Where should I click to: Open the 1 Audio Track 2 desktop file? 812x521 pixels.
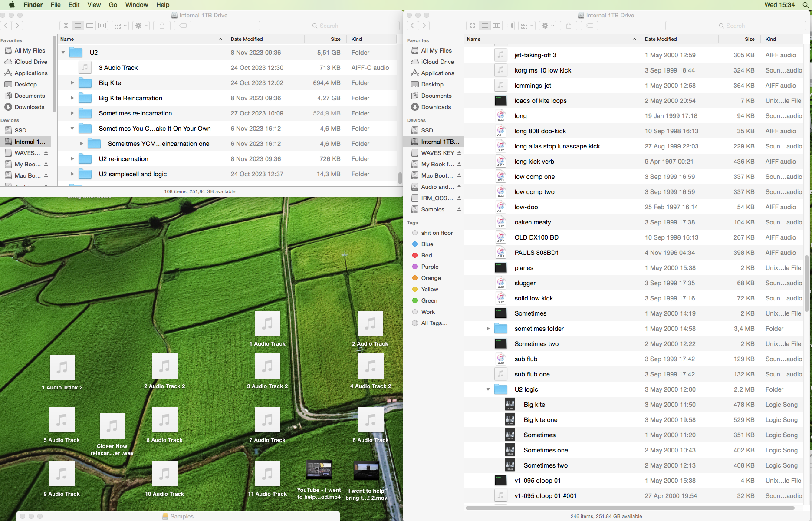click(x=62, y=367)
